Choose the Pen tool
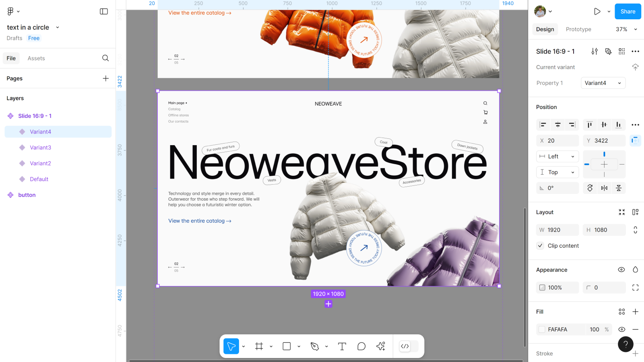This screenshot has height=362, width=644. click(315, 346)
